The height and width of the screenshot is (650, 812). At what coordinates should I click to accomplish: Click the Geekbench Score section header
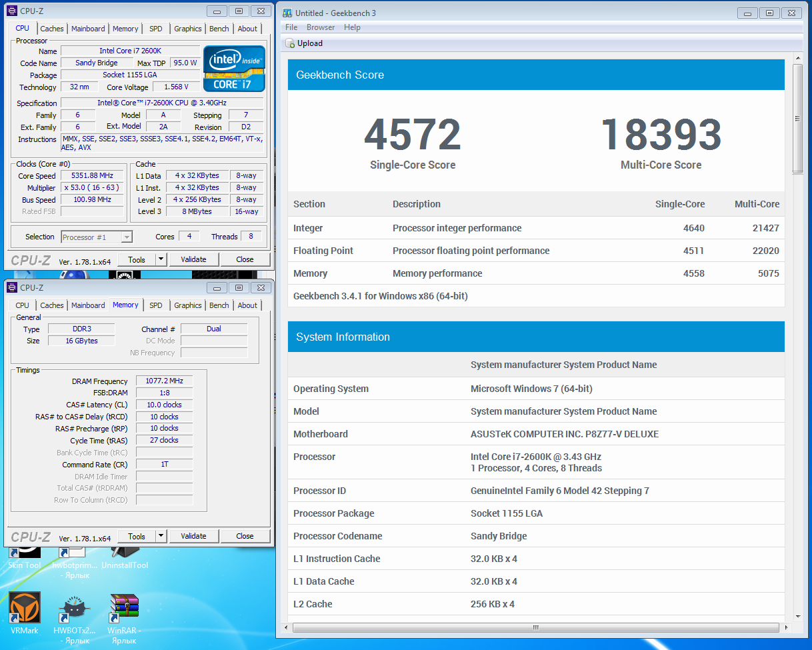(x=536, y=75)
